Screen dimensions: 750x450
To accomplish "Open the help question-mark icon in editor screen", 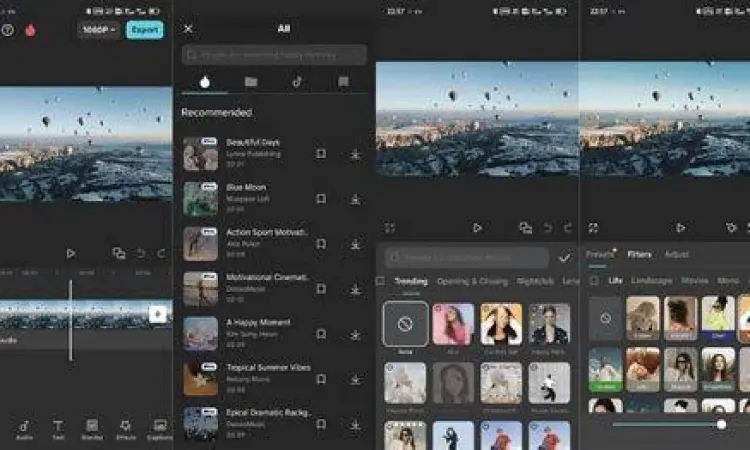I will [x=7, y=30].
